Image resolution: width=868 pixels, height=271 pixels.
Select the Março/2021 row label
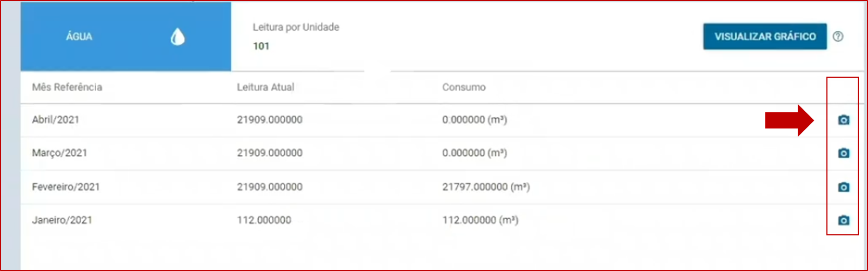pos(59,153)
